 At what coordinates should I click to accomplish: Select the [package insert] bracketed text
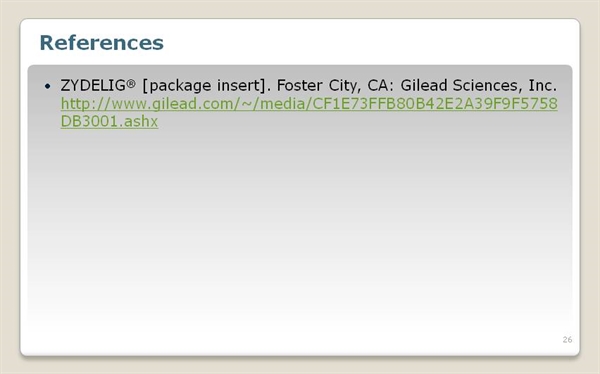tap(204, 86)
